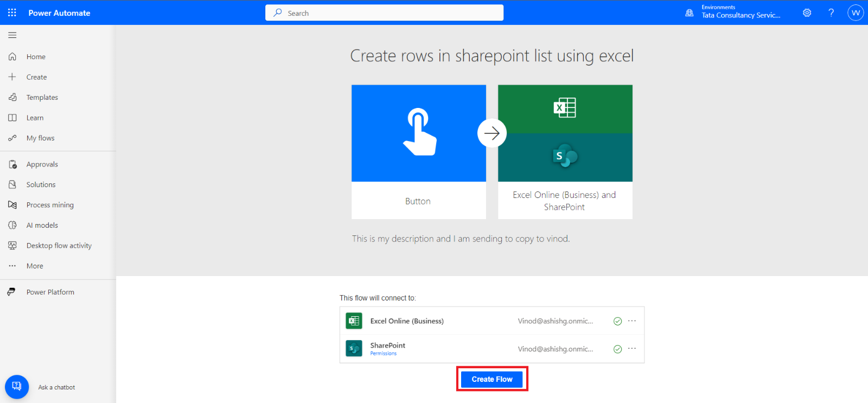Click into the Search box
This screenshot has height=403, width=868.
point(384,13)
